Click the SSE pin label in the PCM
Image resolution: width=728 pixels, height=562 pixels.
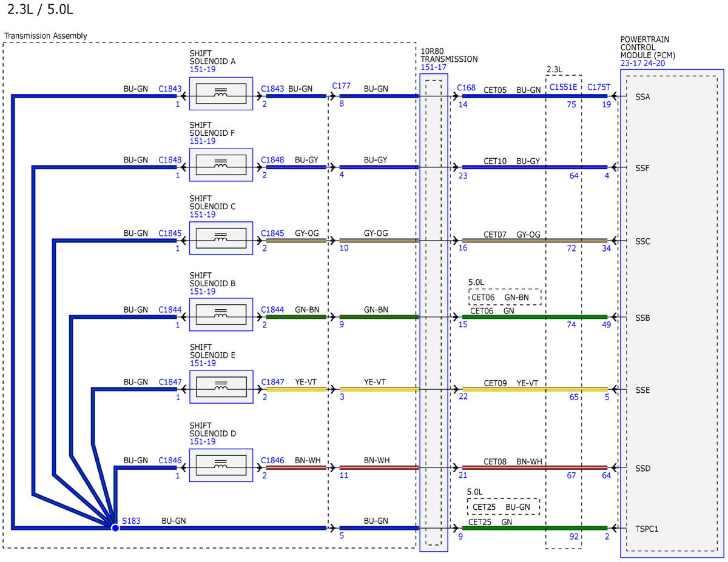643,390
